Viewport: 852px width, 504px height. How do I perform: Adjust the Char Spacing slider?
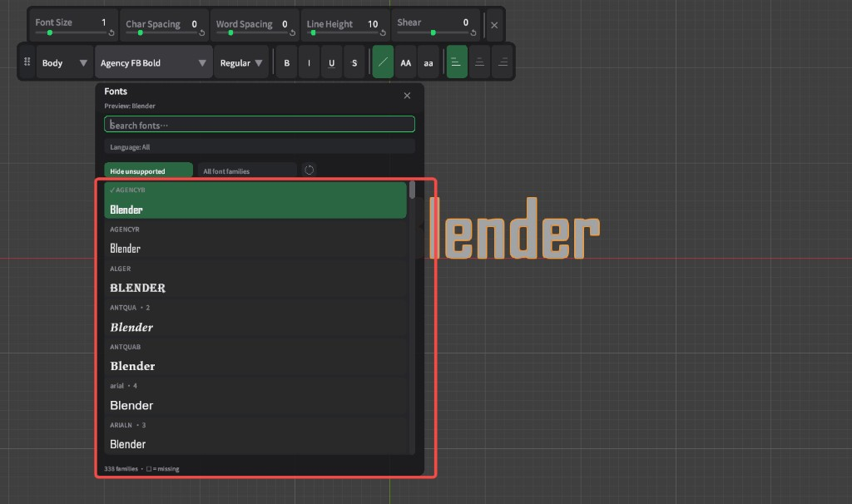point(161,32)
